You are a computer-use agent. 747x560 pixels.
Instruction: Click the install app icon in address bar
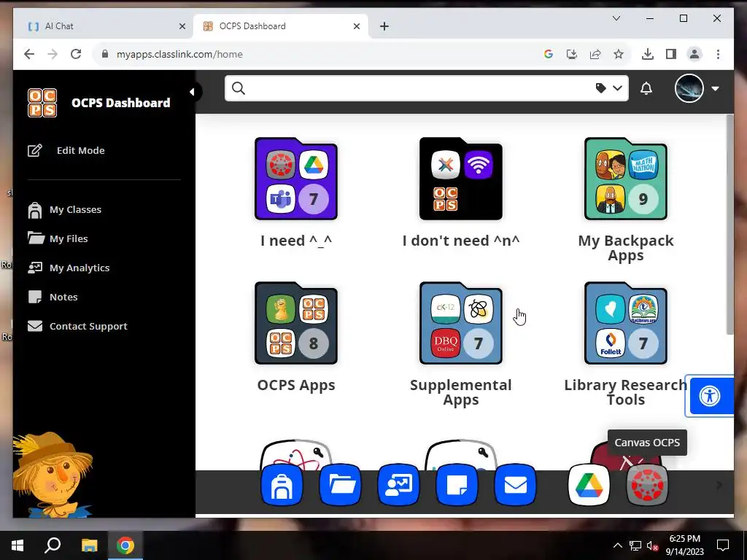(572, 54)
